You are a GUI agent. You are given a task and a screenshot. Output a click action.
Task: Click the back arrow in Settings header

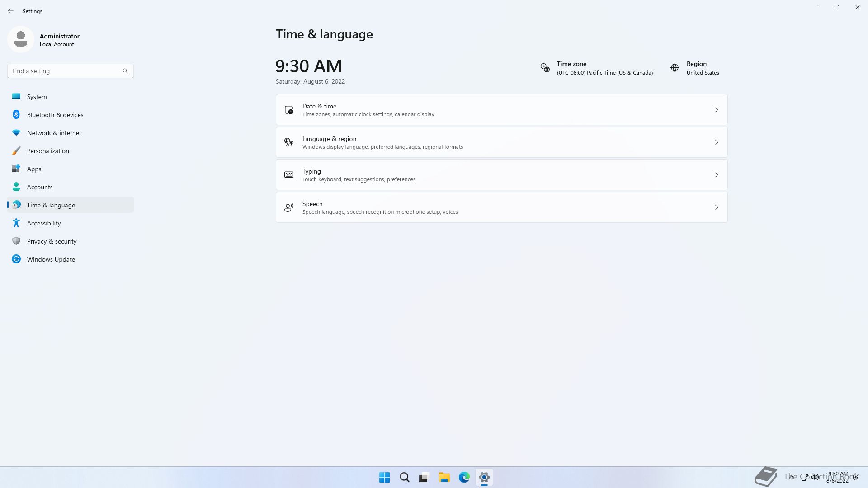tap(11, 11)
